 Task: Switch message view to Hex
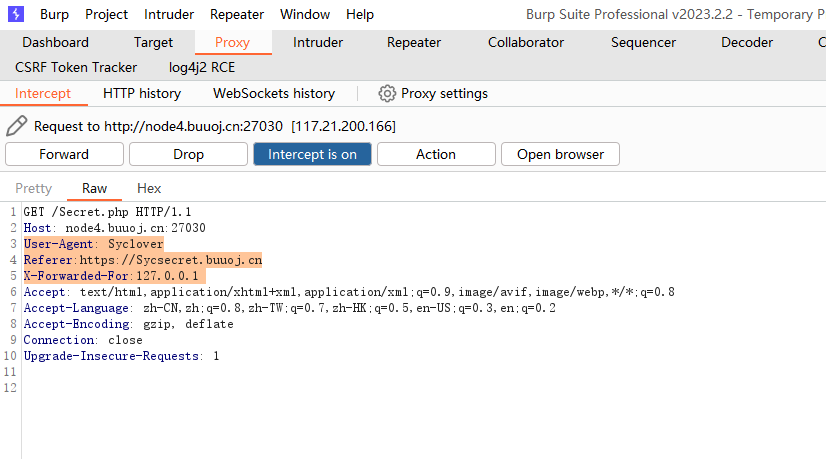[x=149, y=189]
